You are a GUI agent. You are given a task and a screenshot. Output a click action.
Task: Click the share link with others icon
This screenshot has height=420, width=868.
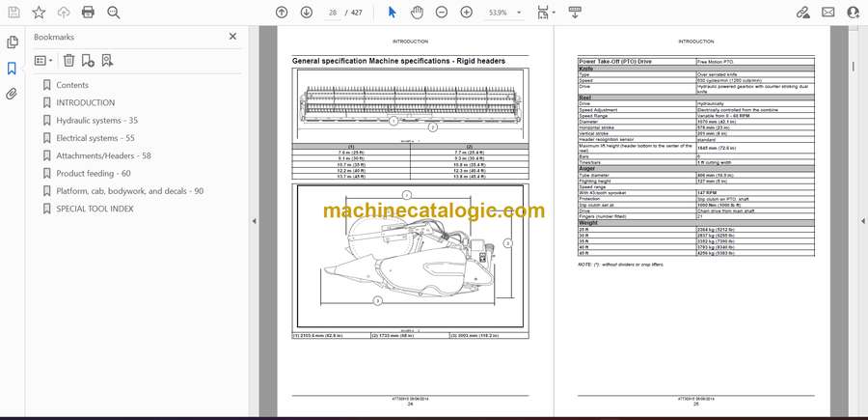(x=802, y=13)
